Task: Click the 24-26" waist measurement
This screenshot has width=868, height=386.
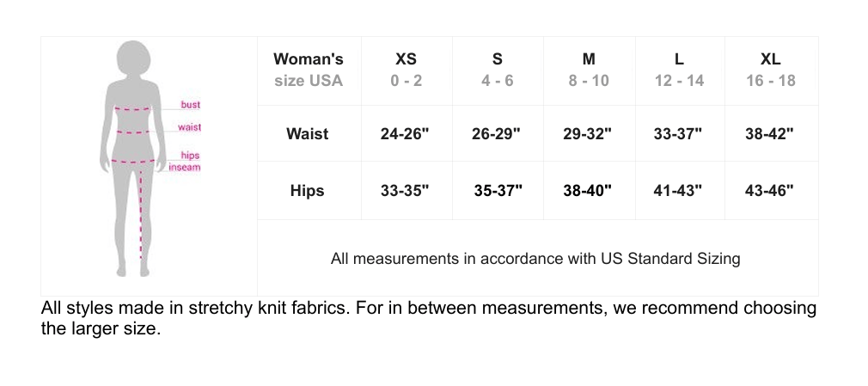Action: pyautogui.click(x=405, y=134)
